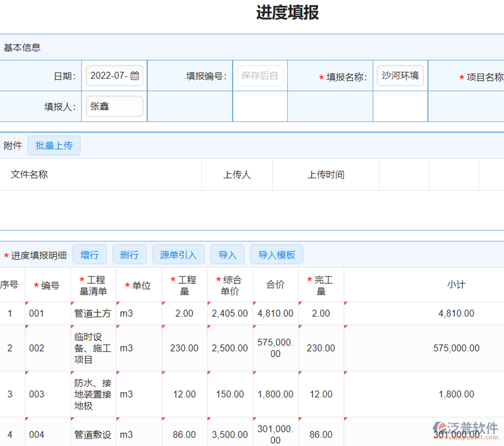The height and width of the screenshot is (446, 504).
Task: Select the date input showing 2022-07-
Action: coord(110,75)
